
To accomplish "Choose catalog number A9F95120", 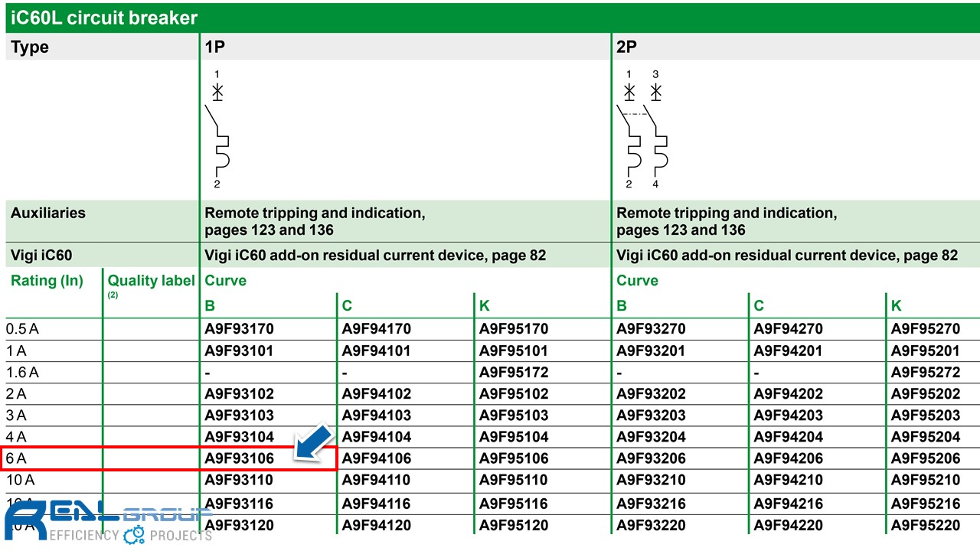I will [x=514, y=525].
